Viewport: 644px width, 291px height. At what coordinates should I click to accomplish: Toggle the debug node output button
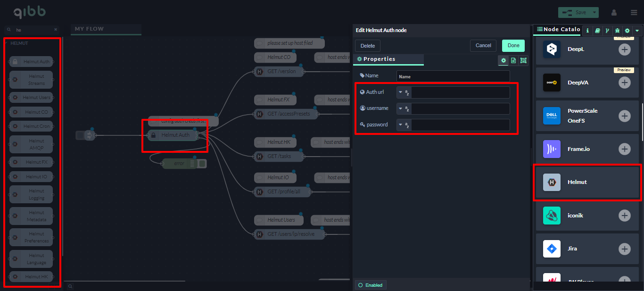click(202, 164)
